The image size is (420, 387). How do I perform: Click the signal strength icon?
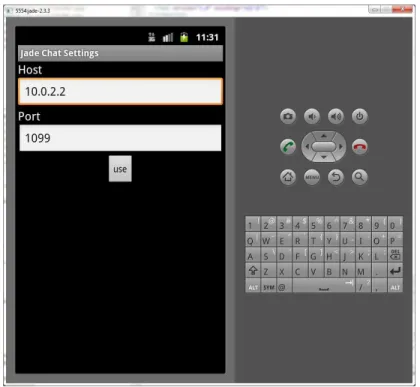[168, 37]
